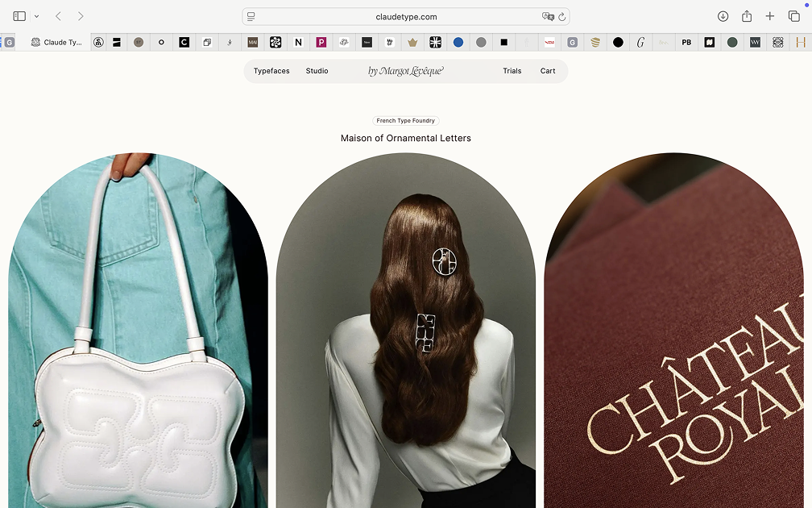Open the Typefaces menu link
This screenshot has width=812, height=508.
[x=271, y=71]
